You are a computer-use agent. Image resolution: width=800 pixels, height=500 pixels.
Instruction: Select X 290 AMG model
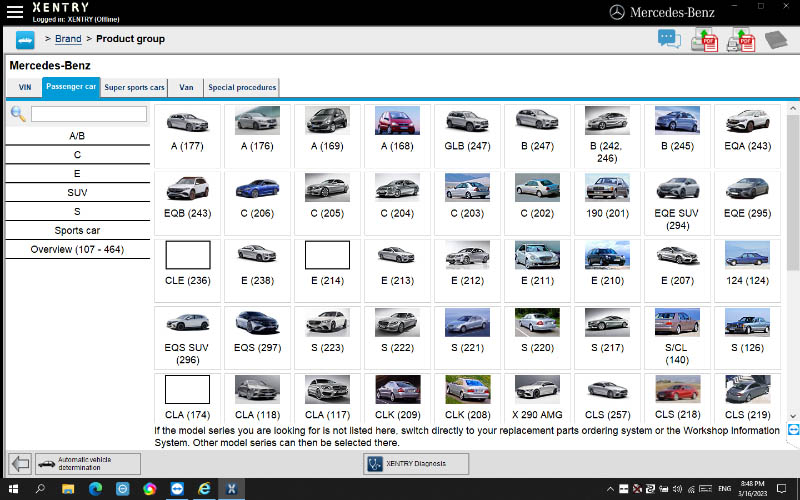point(537,398)
